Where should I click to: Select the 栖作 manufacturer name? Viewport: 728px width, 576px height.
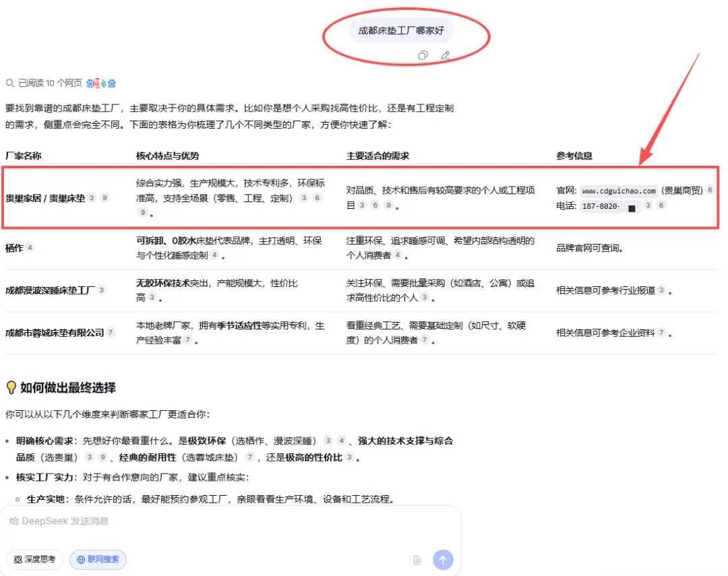pos(14,248)
